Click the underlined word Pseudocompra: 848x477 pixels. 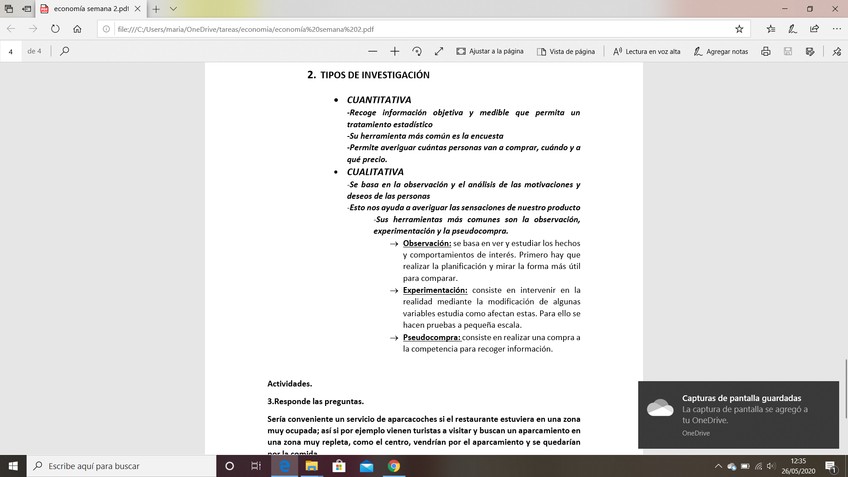pos(432,337)
